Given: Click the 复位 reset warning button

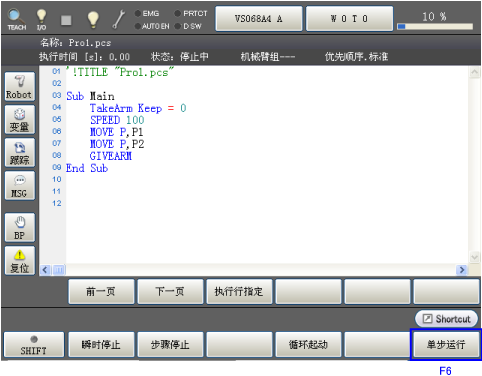Looking at the screenshot, I should (x=20, y=261).
